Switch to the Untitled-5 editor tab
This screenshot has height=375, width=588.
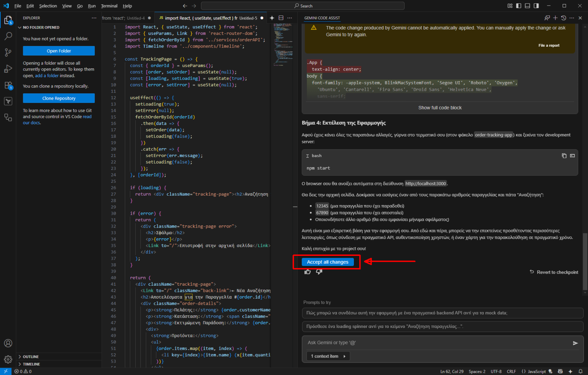(211, 18)
